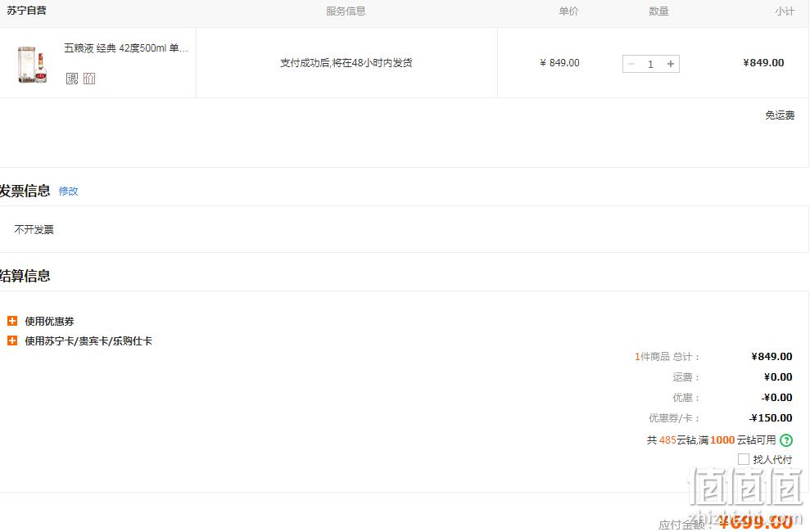Tick the 找人代付 checkbox
This screenshot has width=810, height=532.
click(744, 459)
